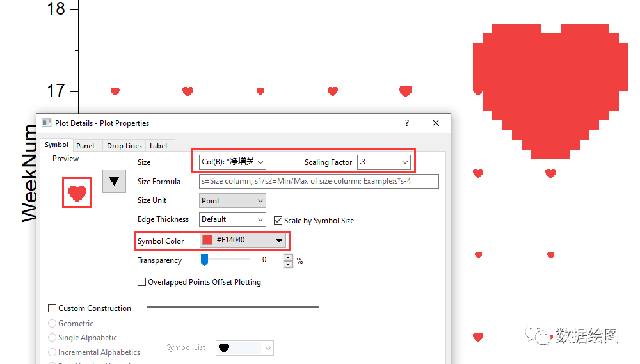Increase Transparency with up stepper arrow
The width and height of the screenshot is (640, 364).
tap(289, 258)
